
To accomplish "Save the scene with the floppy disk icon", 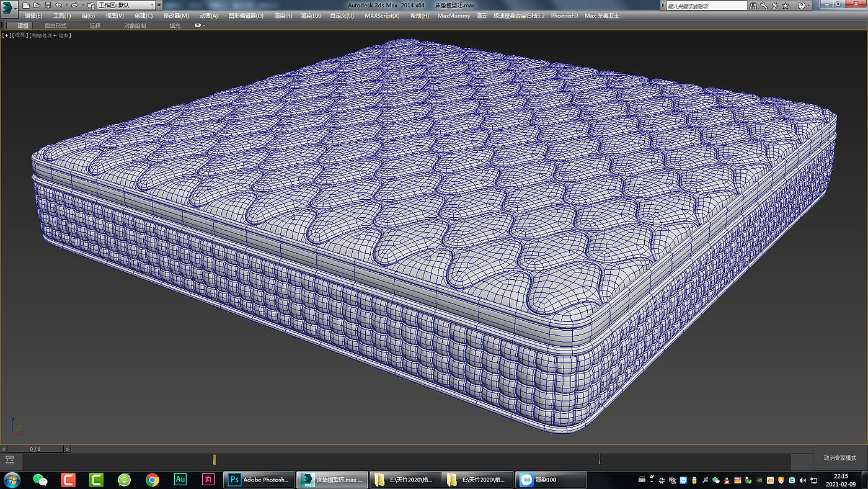I will coord(47,5).
